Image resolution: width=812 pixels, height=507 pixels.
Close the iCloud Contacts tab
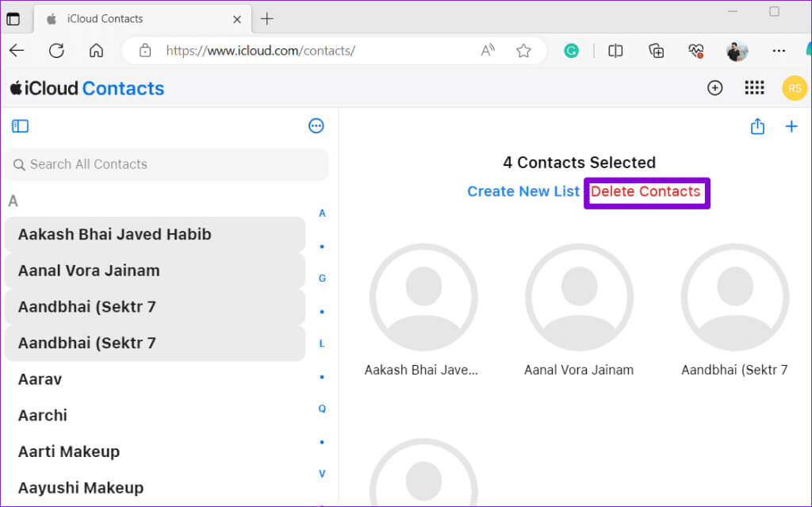(x=236, y=19)
